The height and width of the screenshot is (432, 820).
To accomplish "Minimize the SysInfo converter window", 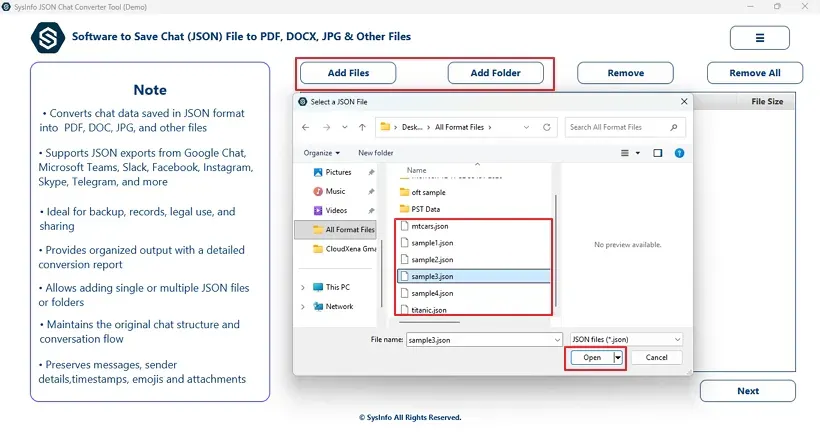I will click(750, 6).
